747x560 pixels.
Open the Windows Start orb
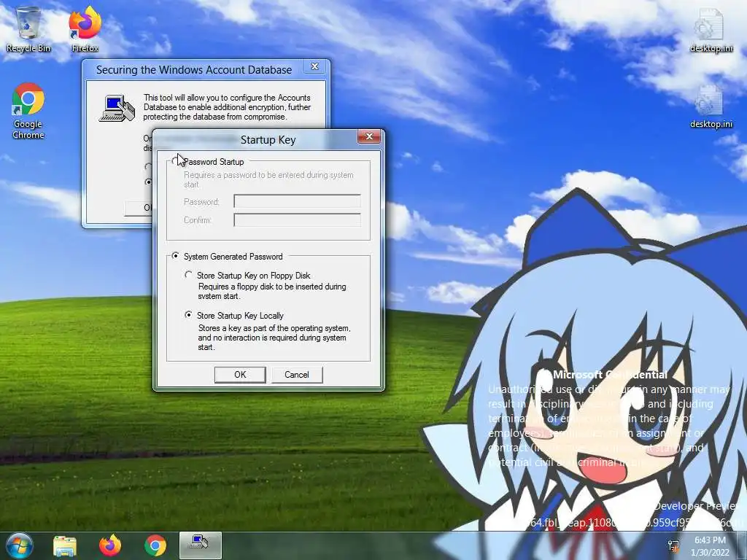tap(20, 545)
